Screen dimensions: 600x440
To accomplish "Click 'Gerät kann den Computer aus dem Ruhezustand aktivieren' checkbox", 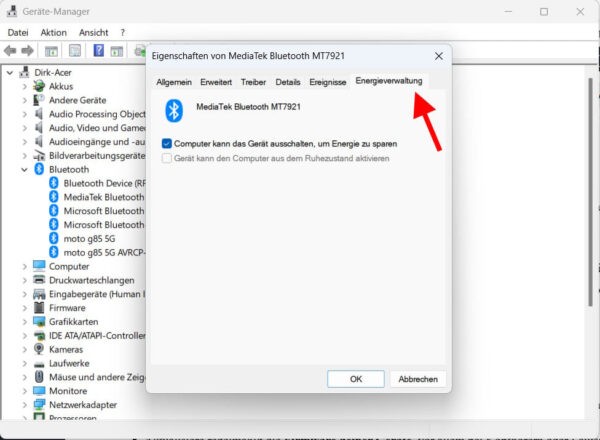I will tap(166, 158).
